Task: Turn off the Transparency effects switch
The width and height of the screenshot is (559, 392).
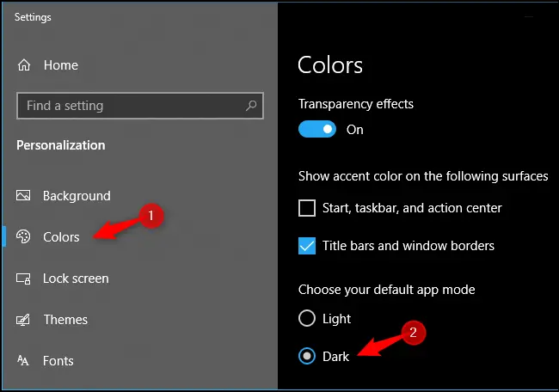Action: tap(316, 129)
